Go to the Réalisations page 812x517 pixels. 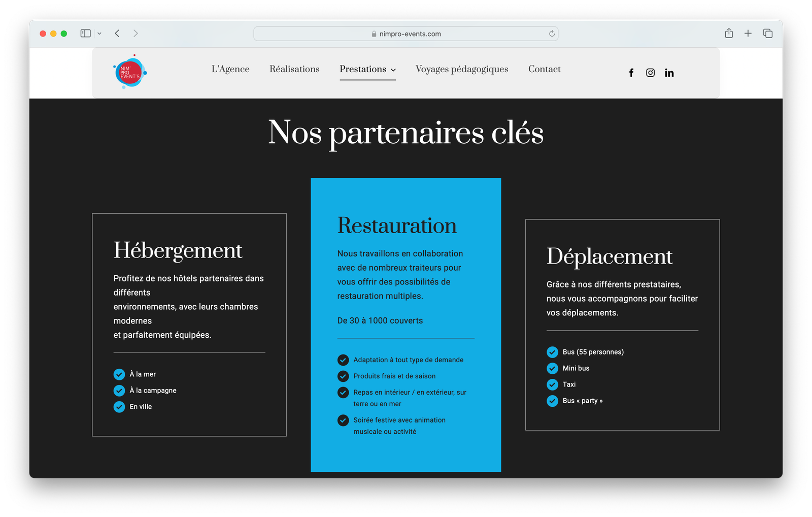click(294, 69)
